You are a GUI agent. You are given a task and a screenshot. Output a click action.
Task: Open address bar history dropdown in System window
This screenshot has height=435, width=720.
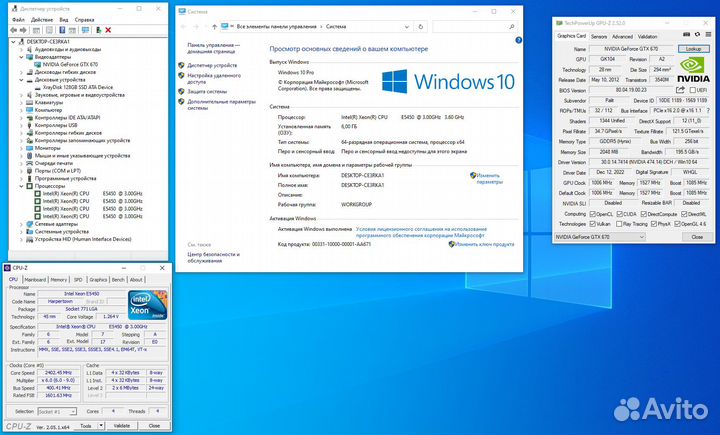click(x=406, y=27)
